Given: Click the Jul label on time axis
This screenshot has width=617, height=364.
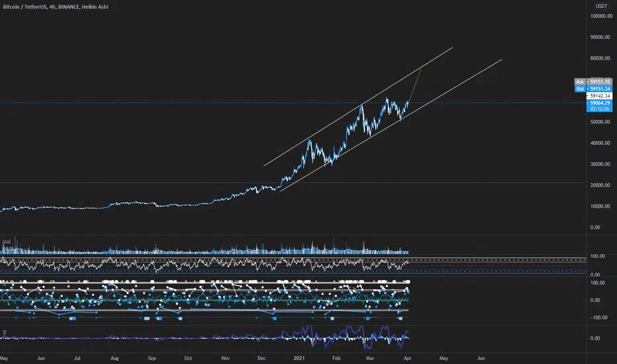Looking at the screenshot, I should click(77, 359).
